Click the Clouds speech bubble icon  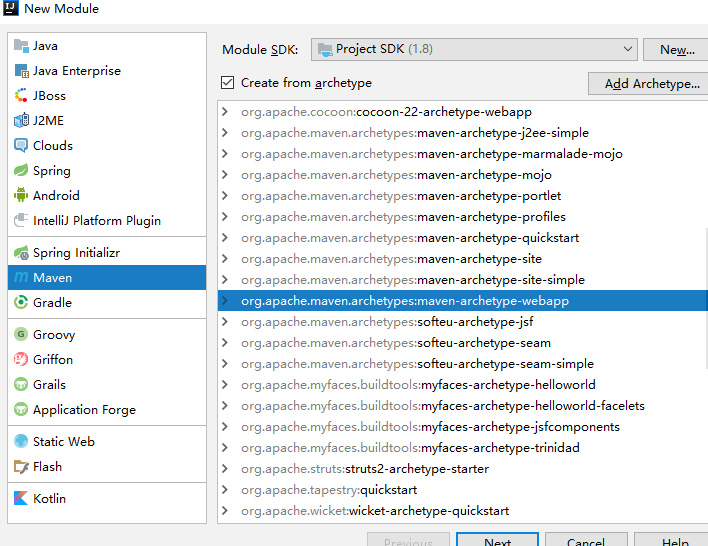tap(21, 145)
